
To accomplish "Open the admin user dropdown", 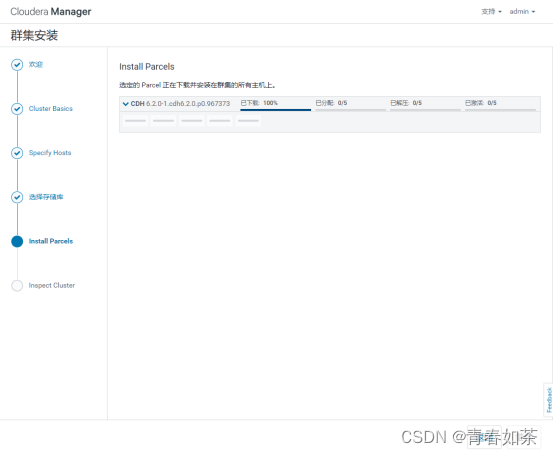I will coord(522,12).
